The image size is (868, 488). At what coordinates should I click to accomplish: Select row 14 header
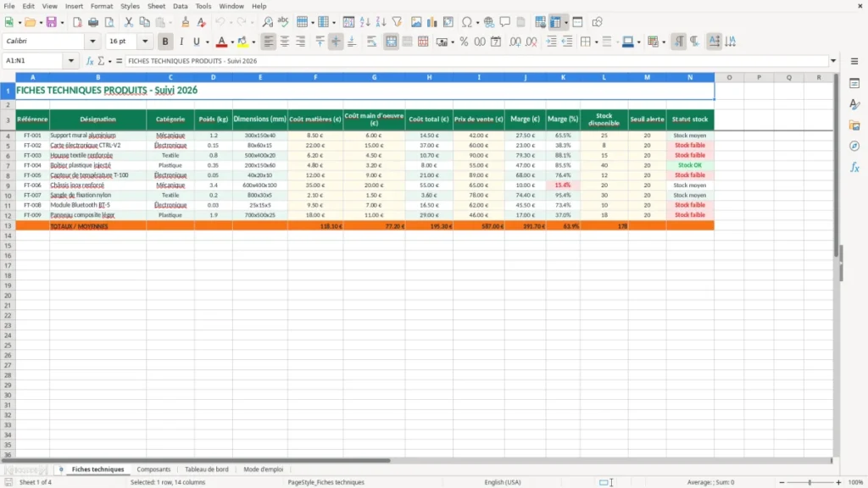click(x=8, y=236)
